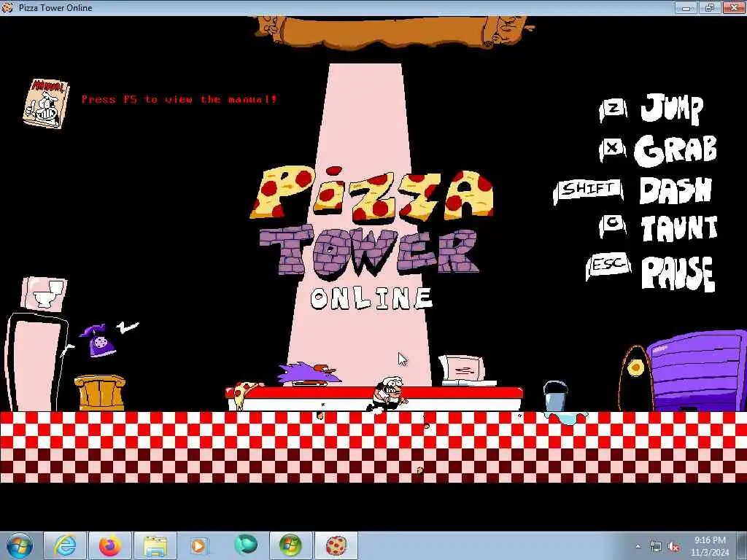The width and height of the screenshot is (747, 560).
Task: Click the toilet sign above the door
Action: (44, 295)
